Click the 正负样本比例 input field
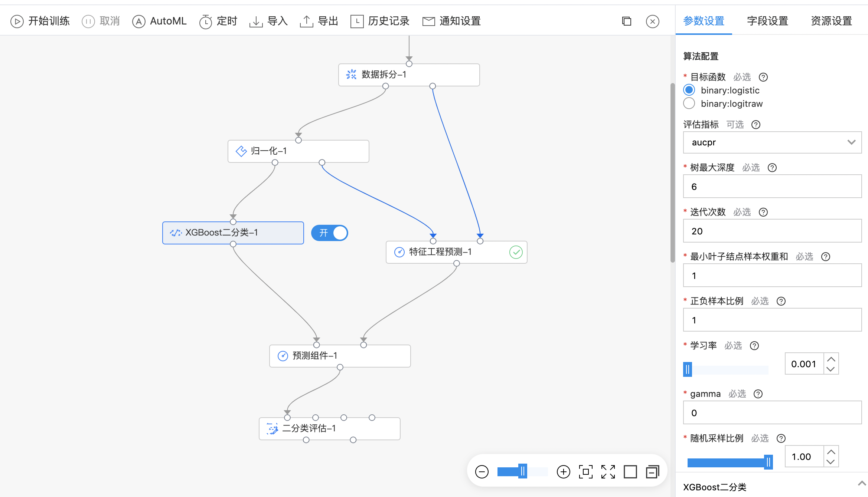 point(772,320)
